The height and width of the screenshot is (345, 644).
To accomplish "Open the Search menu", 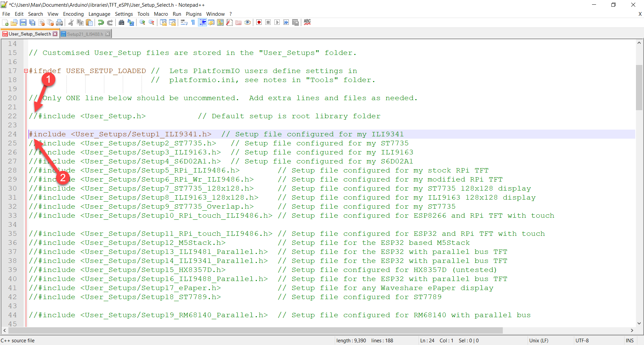I will (x=36, y=14).
